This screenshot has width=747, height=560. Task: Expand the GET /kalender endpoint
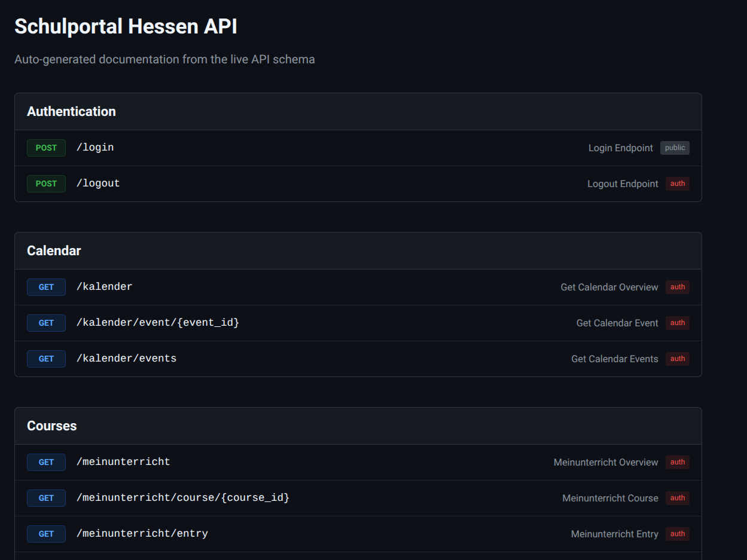coord(358,287)
